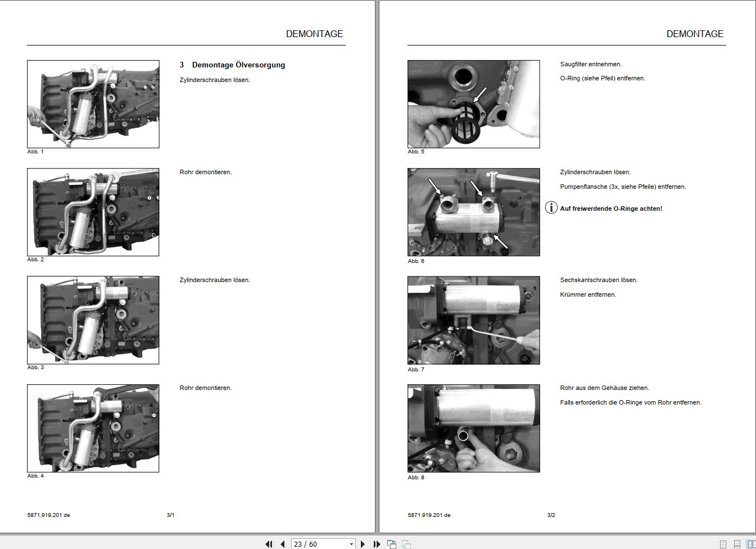Click left page '5871.919.201 de' footer
The height and width of the screenshot is (549, 756).
(x=48, y=515)
